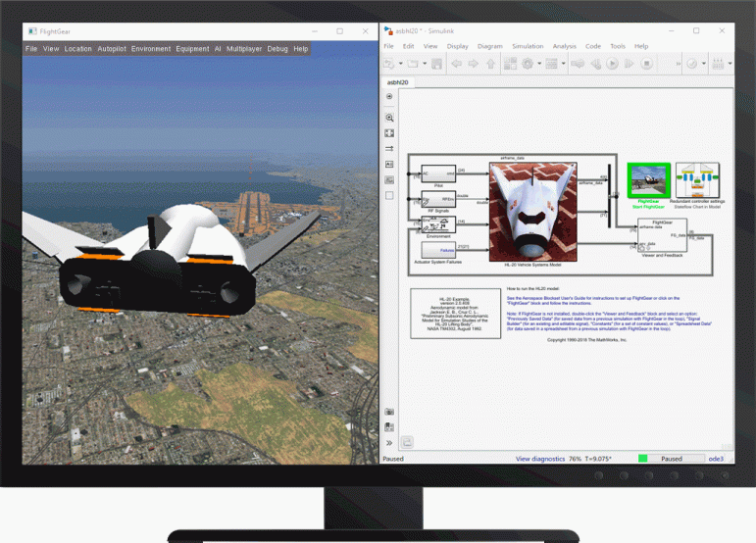
Task: Select the Pilot subsystem block
Action: (x=438, y=173)
